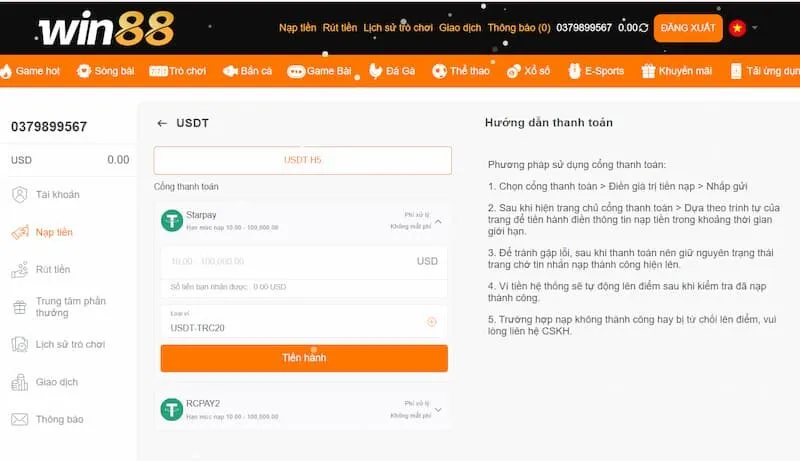Click the Tiến hành button
Viewport: 800px width, 461px height.
(304, 358)
